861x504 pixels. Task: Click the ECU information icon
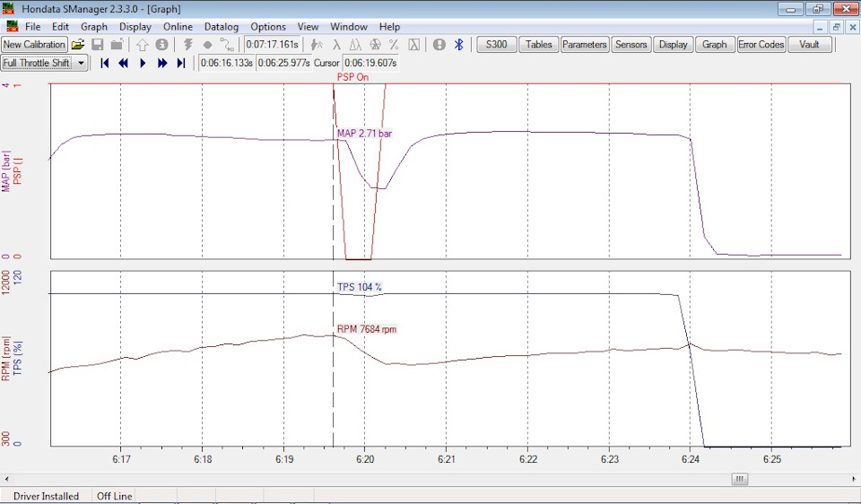coord(161,45)
